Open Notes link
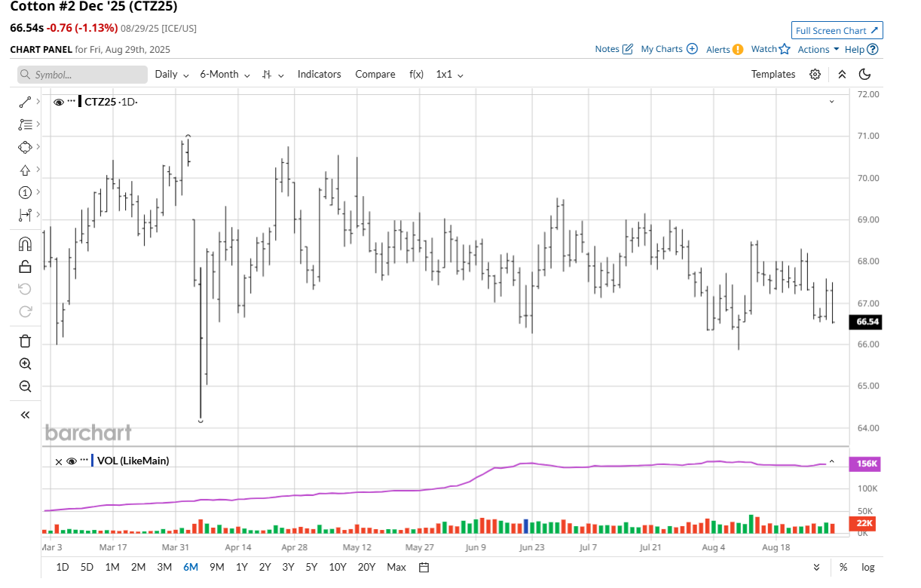Image resolution: width=921 pixels, height=588 pixels. point(613,49)
